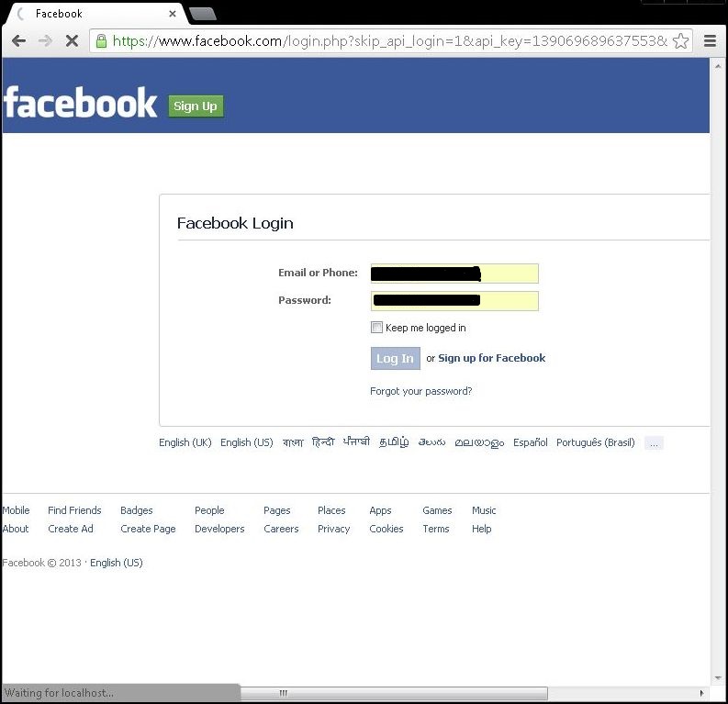Click the Log In button
Image resolution: width=728 pixels, height=704 pixels.
point(395,358)
